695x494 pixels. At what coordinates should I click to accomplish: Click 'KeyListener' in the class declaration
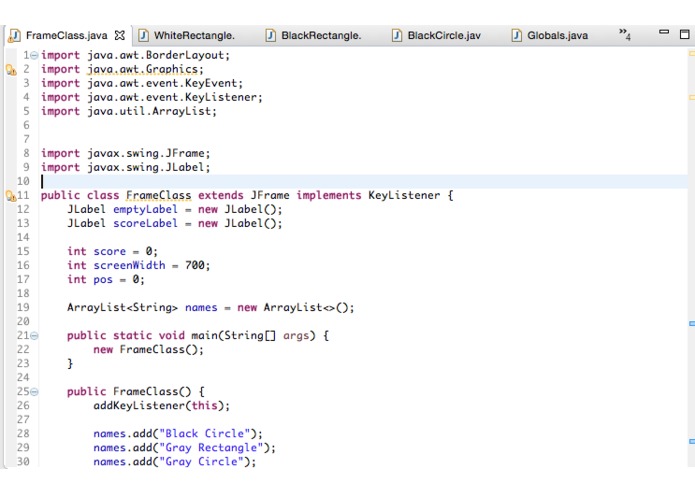(x=404, y=195)
